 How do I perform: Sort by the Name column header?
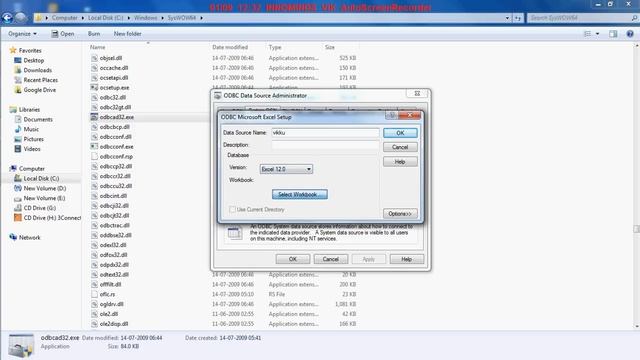98,47
